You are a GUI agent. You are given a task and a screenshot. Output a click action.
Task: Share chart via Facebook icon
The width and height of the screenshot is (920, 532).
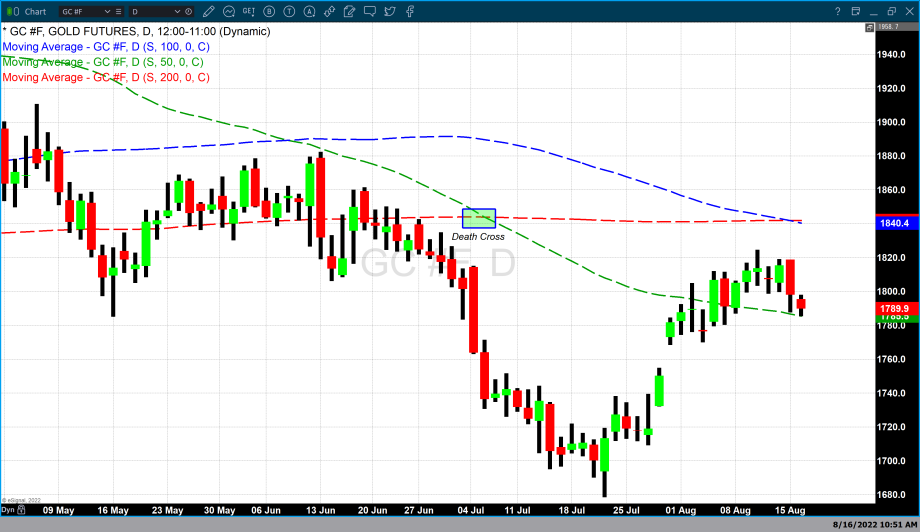click(410, 11)
